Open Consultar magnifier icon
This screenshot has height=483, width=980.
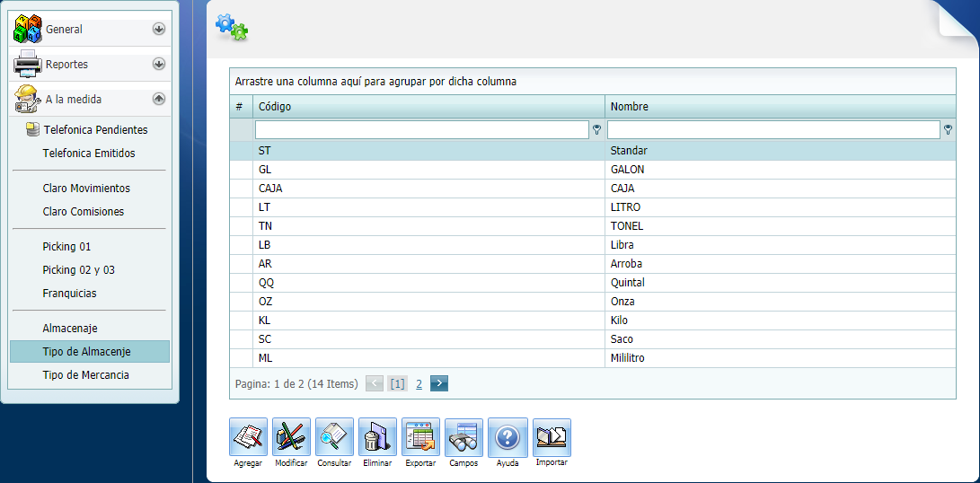pyautogui.click(x=334, y=437)
